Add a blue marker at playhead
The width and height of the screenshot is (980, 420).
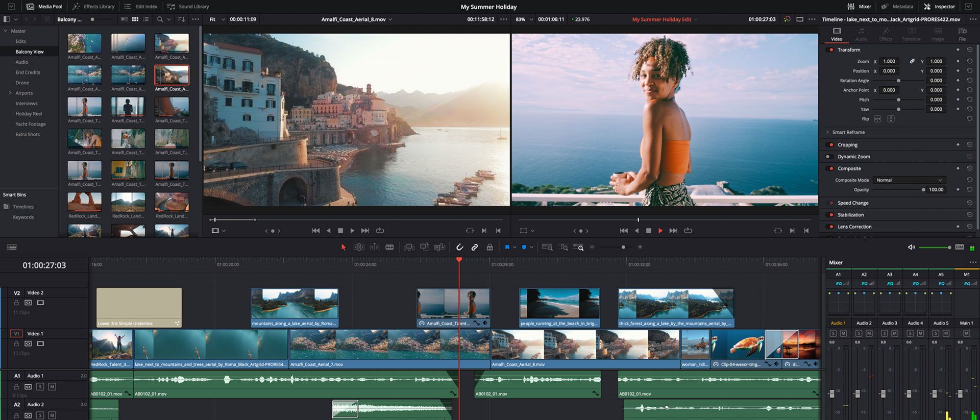(524, 247)
